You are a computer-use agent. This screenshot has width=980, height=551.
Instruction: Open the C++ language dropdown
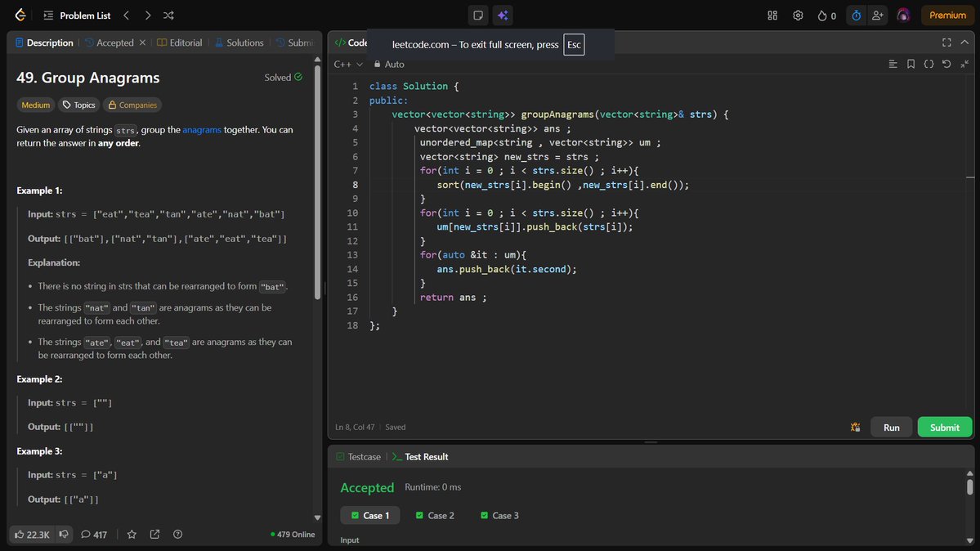[348, 64]
